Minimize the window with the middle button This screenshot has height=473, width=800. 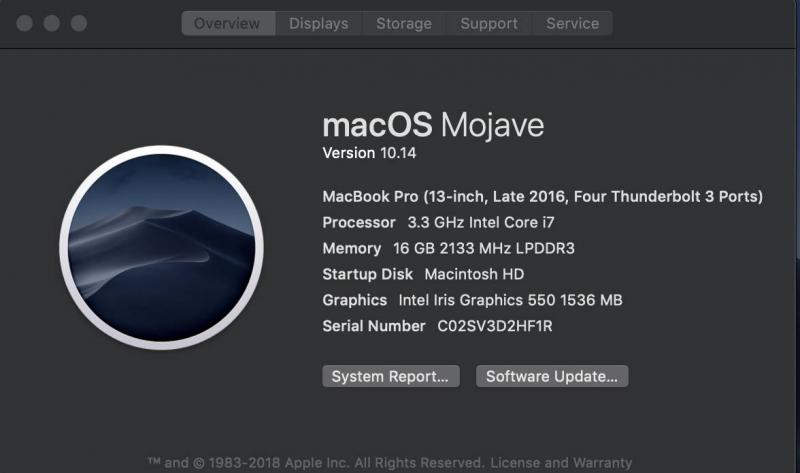click(x=52, y=23)
